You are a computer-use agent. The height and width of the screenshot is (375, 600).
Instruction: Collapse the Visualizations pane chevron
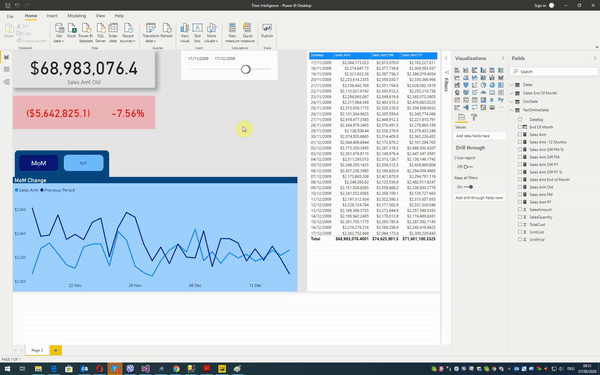coord(502,58)
